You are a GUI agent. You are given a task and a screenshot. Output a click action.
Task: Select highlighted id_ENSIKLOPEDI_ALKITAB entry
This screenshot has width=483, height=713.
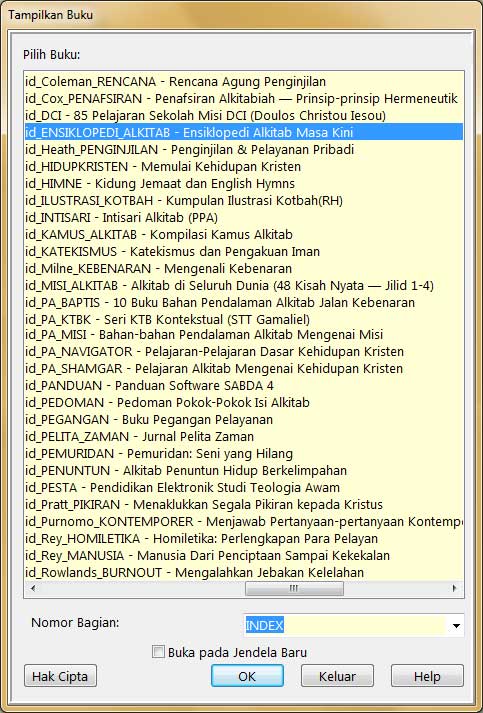244,132
